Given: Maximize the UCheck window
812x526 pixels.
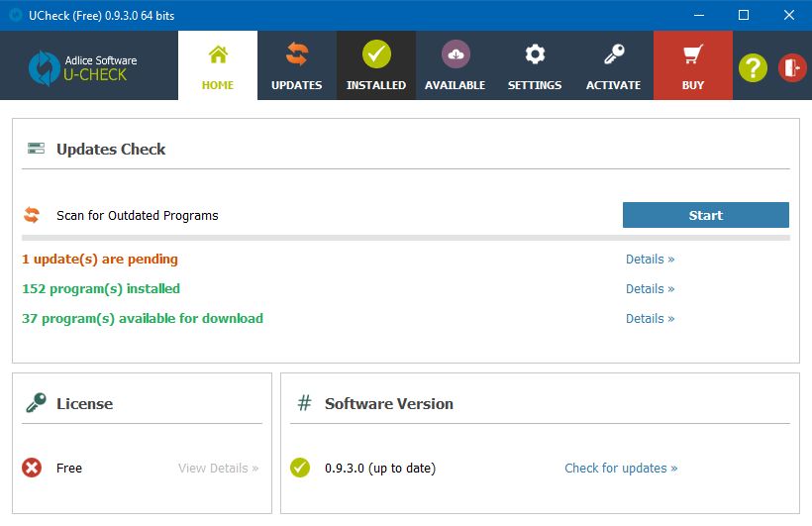Looking at the screenshot, I should (744, 15).
